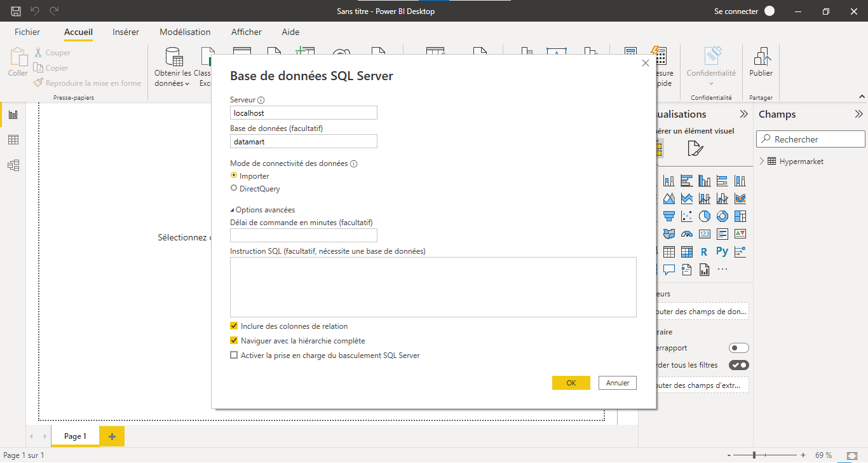The height and width of the screenshot is (463, 868).
Task: Switch to the Insérer ribbon tab
Action: click(126, 32)
